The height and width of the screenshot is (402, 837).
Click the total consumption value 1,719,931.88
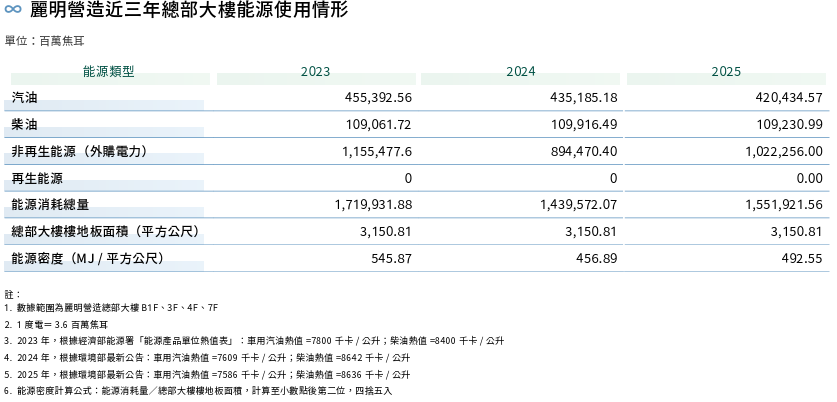pyautogui.click(x=374, y=204)
